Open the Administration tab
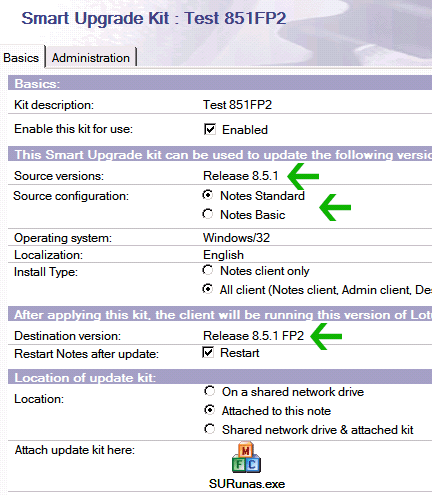The height and width of the screenshot is (495, 432). pos(91,58)
